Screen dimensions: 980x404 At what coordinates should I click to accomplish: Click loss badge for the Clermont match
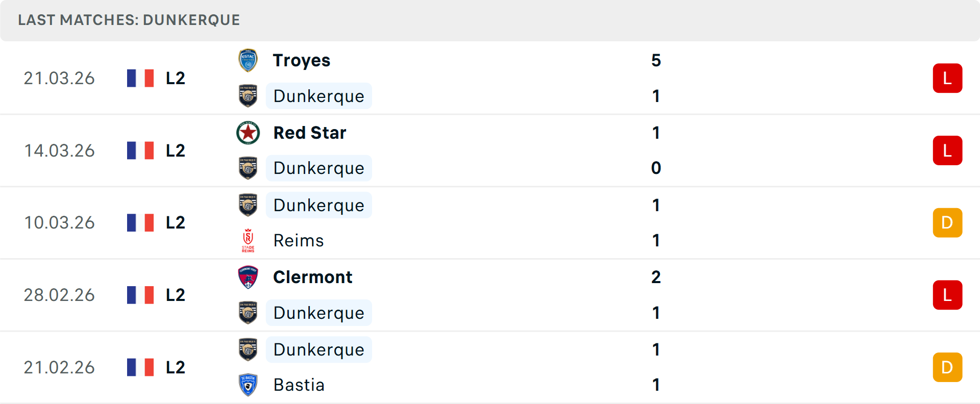(x=947, y=295)
